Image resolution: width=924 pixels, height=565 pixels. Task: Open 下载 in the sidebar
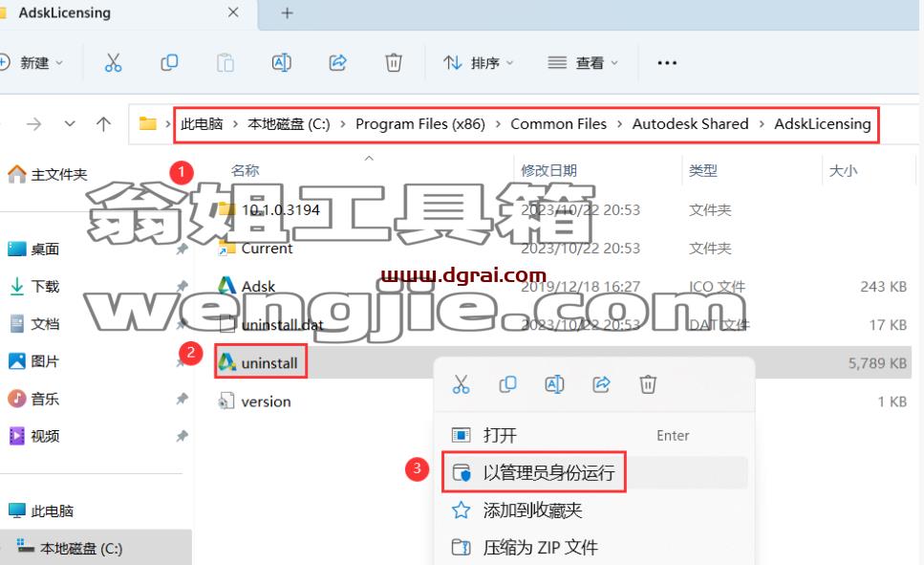[x=33, y=286]
